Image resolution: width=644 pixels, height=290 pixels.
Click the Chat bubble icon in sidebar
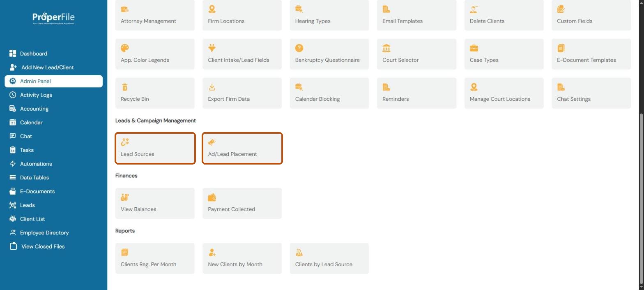coord(13,136)
